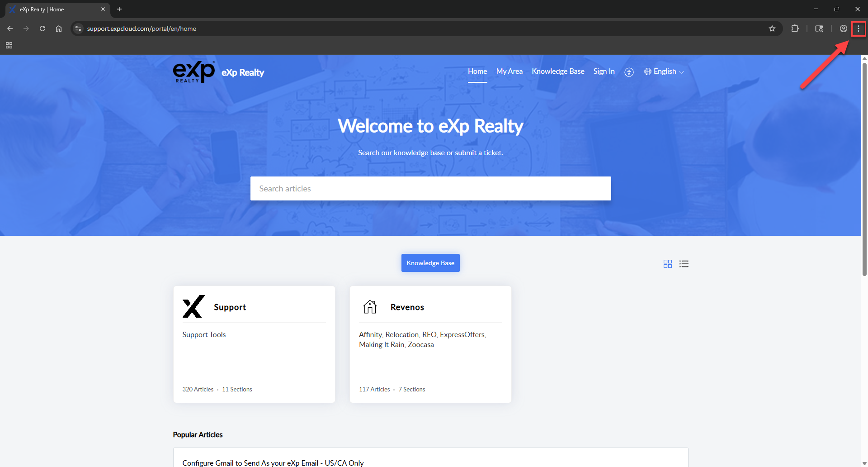Switch to list view layout
The image size is (868, 467).
coord(684,264)
